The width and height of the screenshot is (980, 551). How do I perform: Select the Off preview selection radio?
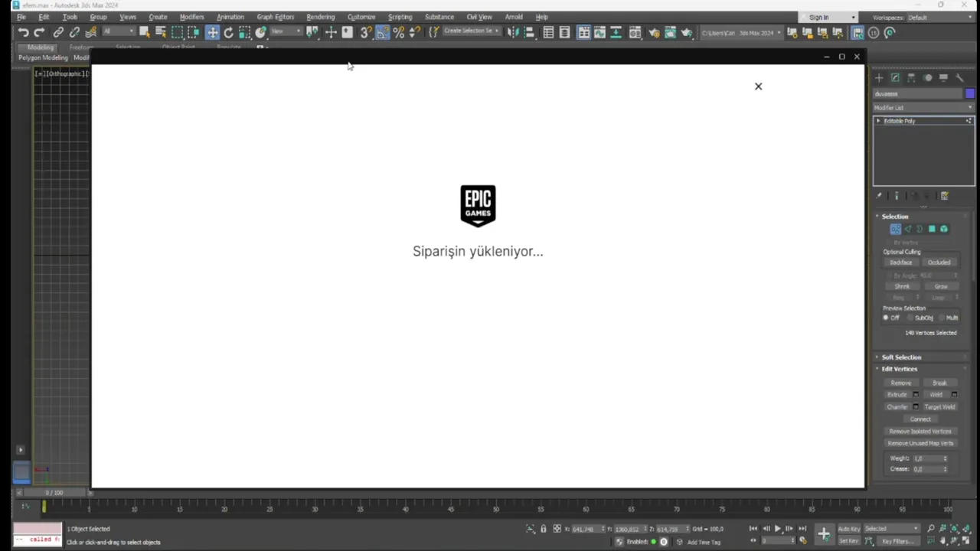click(886, 318)
